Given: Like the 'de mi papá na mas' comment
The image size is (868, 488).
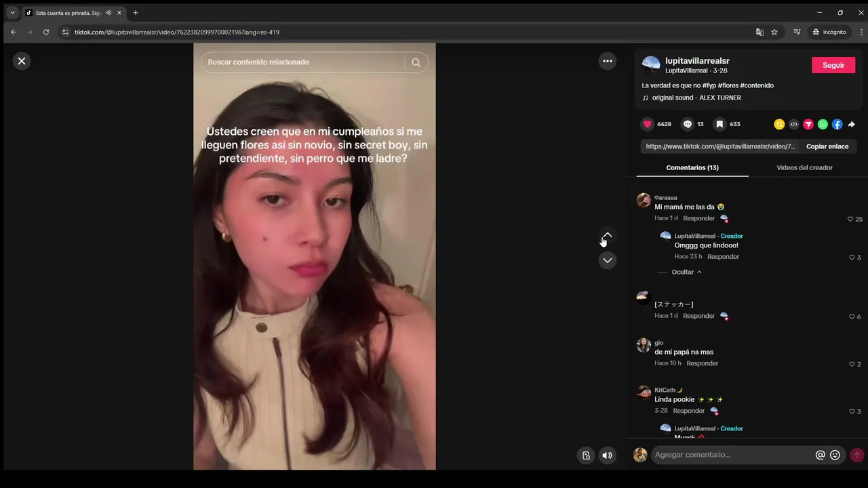Looking at the screenshot, I should pos(852,364).
